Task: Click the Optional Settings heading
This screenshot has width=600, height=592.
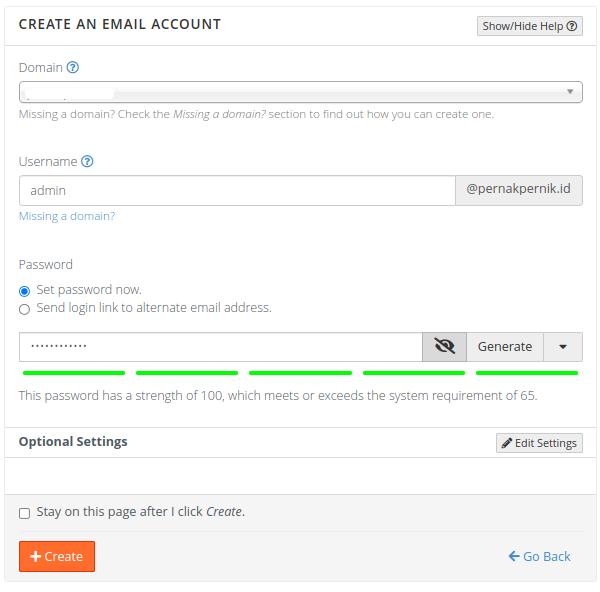Action: coord(73,442)
